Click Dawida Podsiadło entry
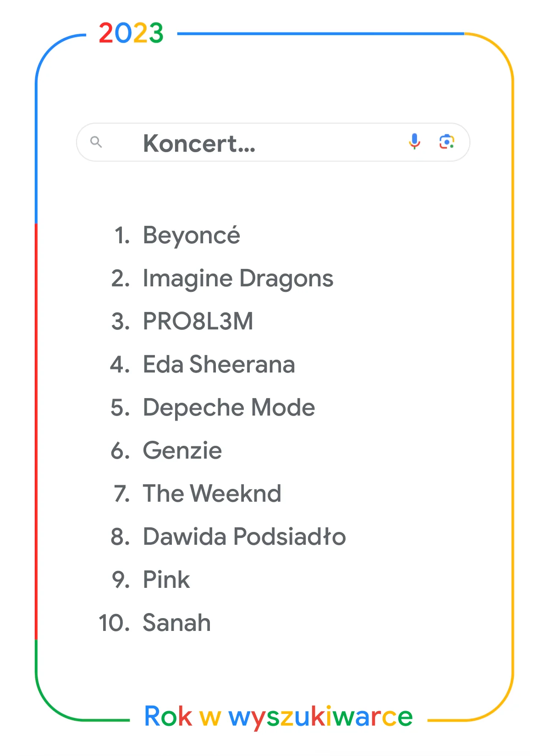The width and height of the screenshot is (550, 756). point(244,537)
